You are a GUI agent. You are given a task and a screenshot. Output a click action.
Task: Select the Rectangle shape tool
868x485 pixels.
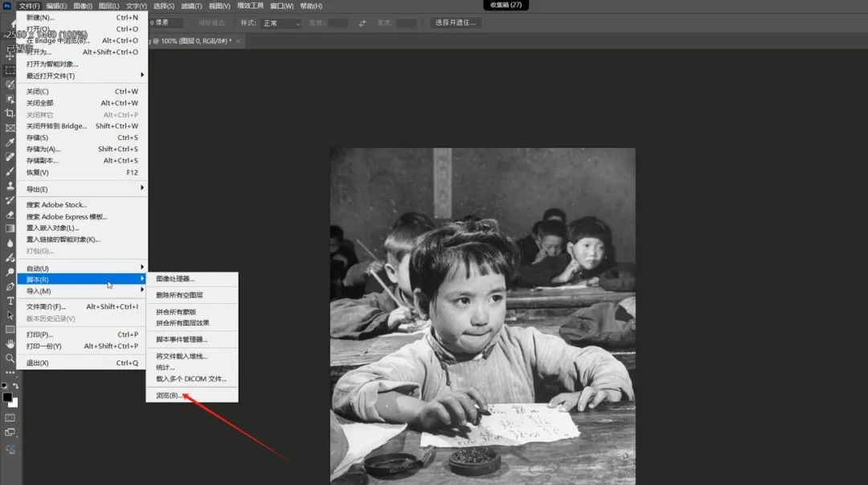pyautogui.click(x=10, y=330)
